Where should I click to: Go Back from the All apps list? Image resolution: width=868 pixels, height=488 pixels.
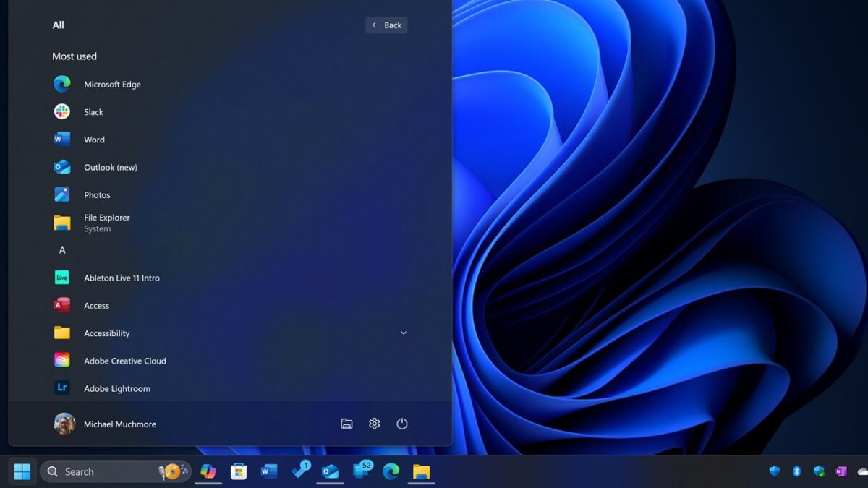pos(386,25)
